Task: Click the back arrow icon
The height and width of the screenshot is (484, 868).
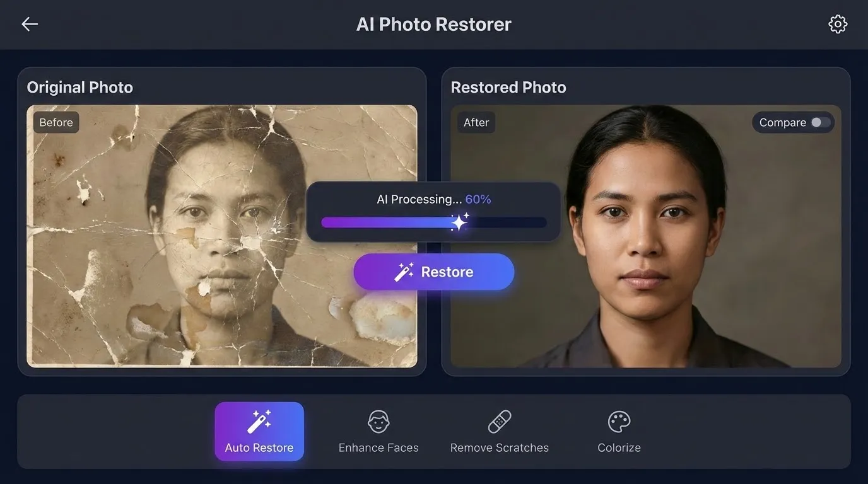Action: [30, 24]
